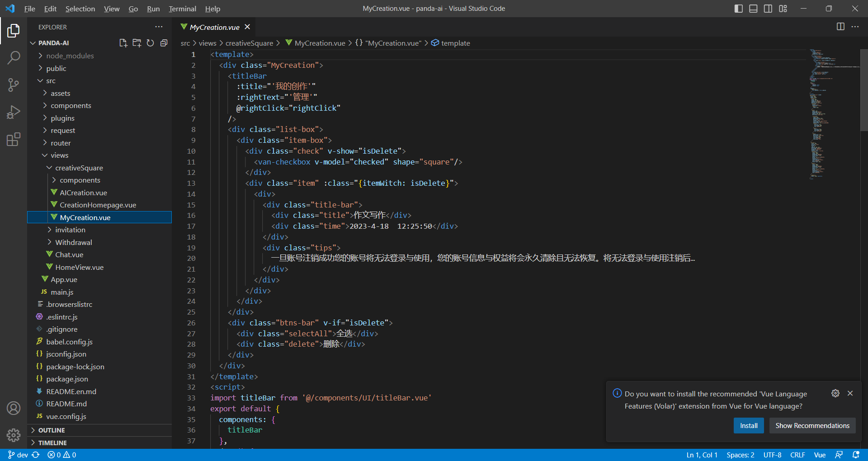Expand the TIMELINE section
The image size is (868, 461).
99,443
